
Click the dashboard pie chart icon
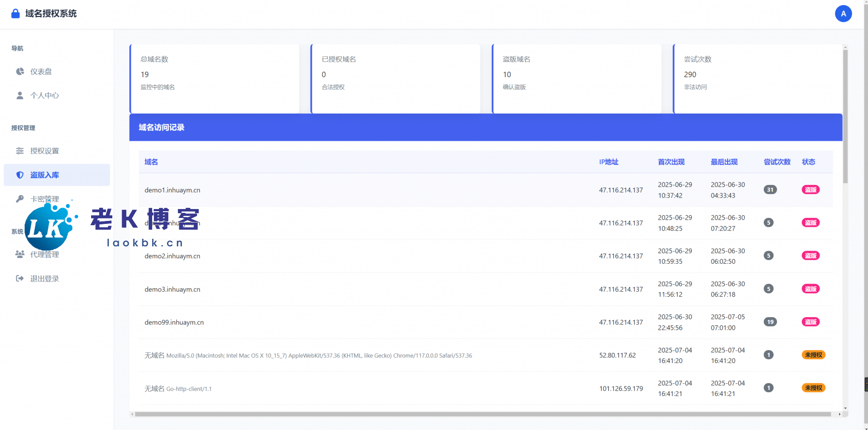pos(20,71)
